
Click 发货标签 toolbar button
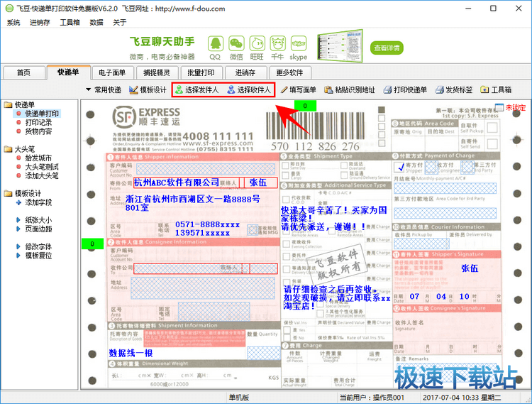click(454, 90)
